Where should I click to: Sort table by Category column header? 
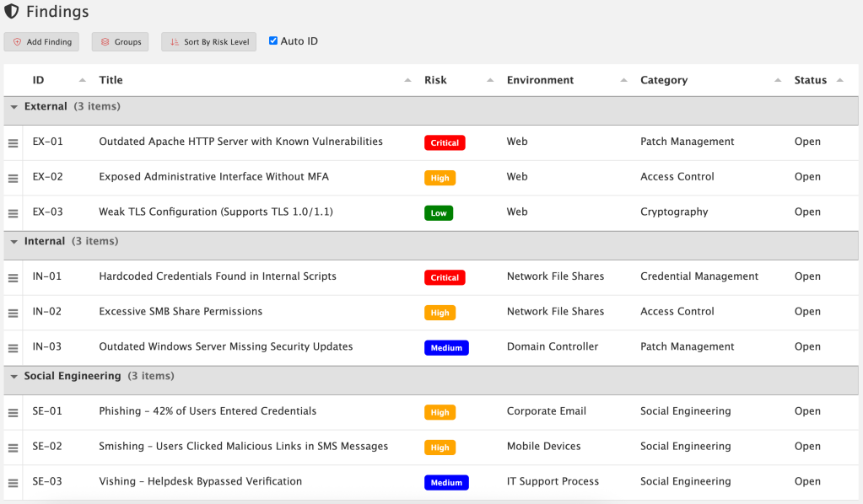pyautogui.click(x=664, y=80)
